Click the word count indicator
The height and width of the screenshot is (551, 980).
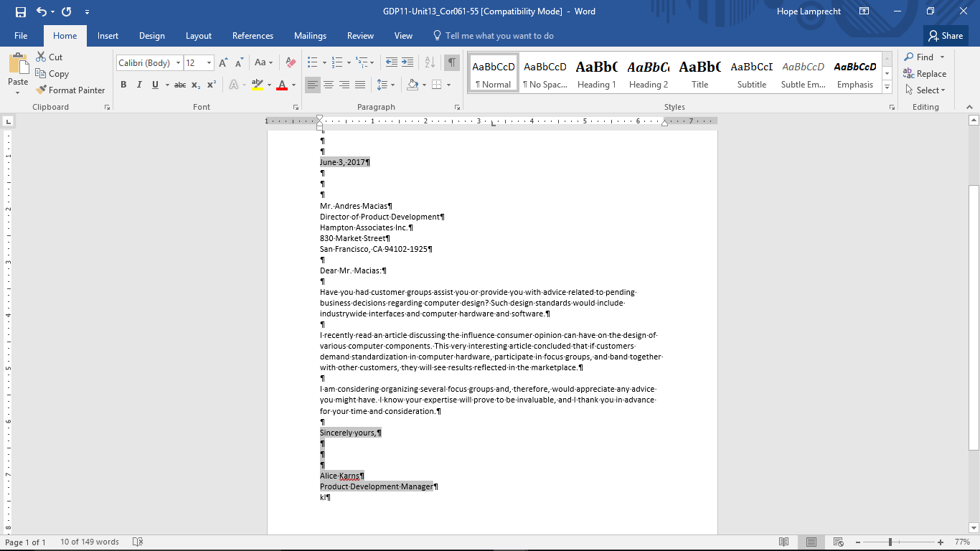tap(90, 542)
